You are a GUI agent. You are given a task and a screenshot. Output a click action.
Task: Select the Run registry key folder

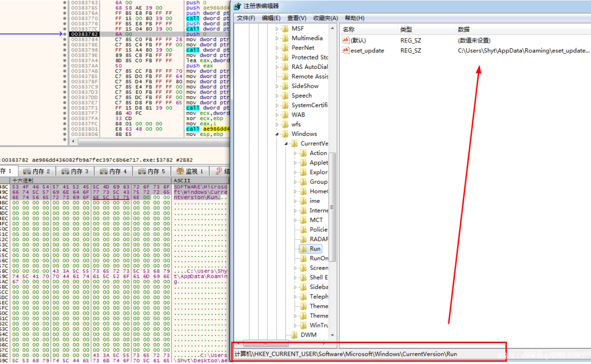315,249
